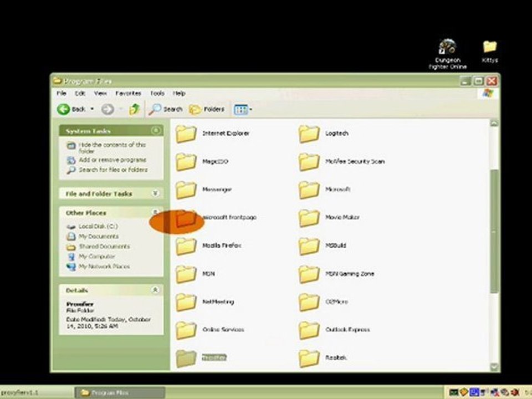Open the Tools menu
Image resolution: width=532 pixels, height=399 pixels.
[157, 93]
